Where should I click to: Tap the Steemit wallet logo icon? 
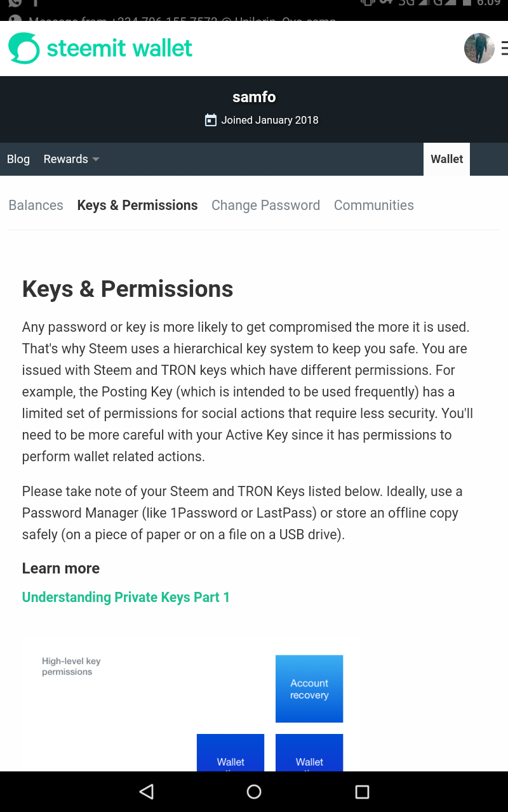pos(23,48)
